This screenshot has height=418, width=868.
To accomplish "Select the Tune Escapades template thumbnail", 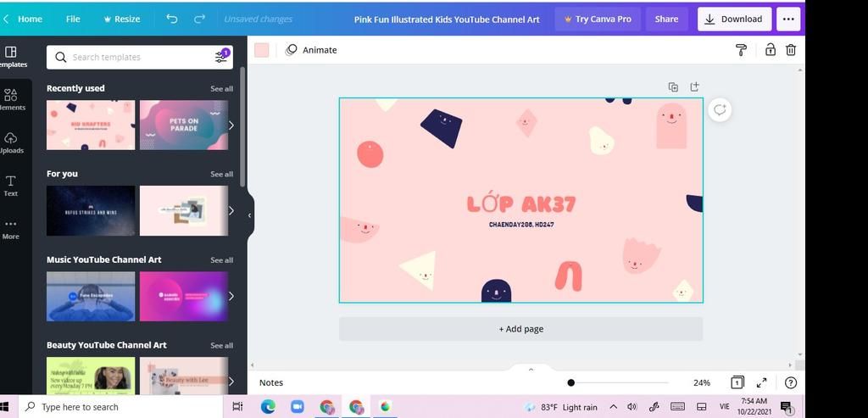I will click(x=91, y=296).
